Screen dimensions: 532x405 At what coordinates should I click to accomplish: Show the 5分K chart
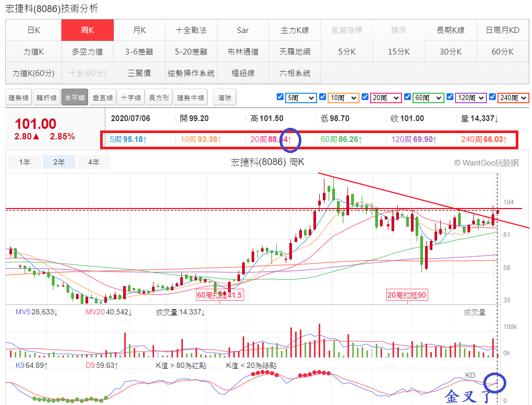coord(347,51)
